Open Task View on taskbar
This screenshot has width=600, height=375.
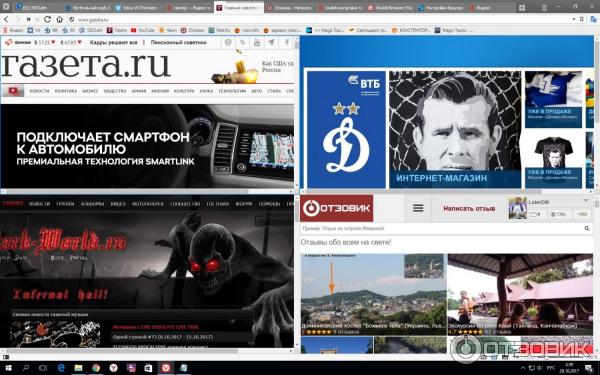click(43, 368)
